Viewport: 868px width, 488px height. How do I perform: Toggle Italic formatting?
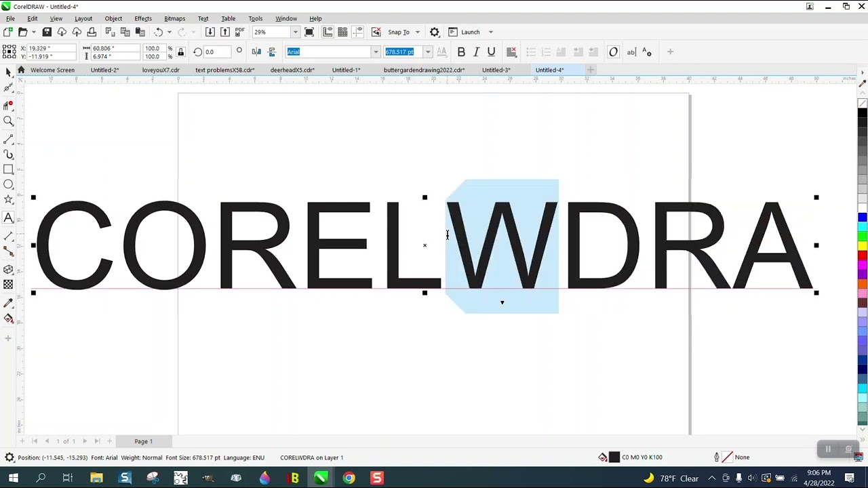point(476,52)
